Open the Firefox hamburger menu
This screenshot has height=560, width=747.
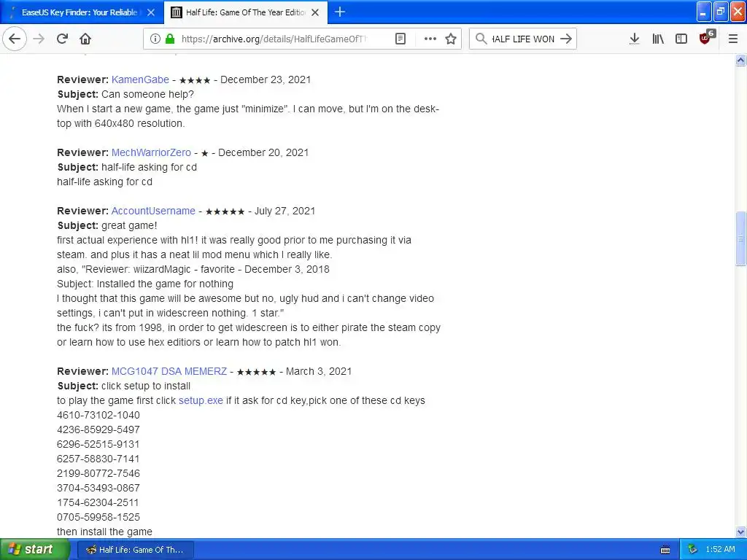[x=732, y=39]
